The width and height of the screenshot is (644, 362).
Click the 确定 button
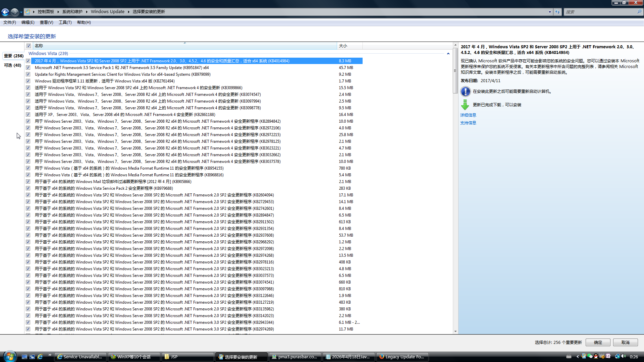pyautogui.click(x=598, y=342)
